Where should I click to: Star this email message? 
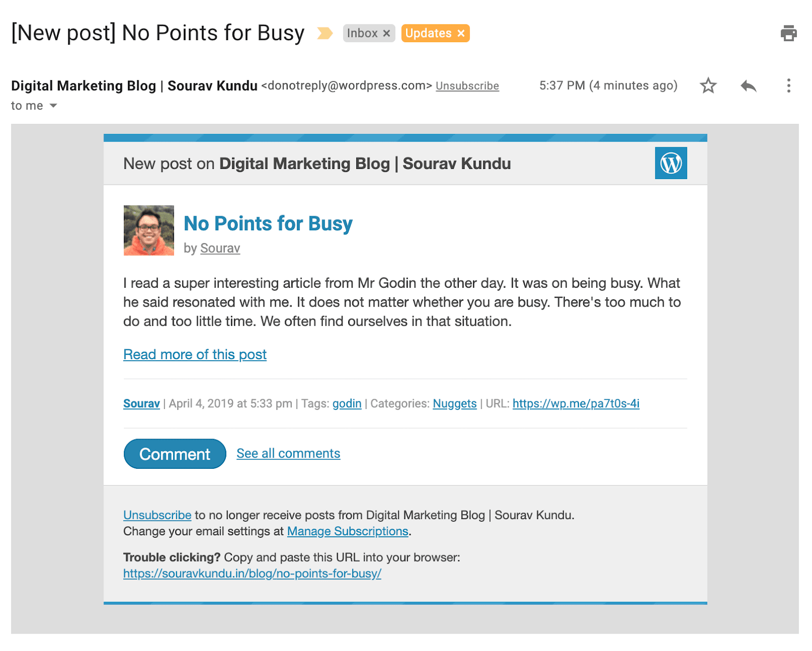pos(708,86)
